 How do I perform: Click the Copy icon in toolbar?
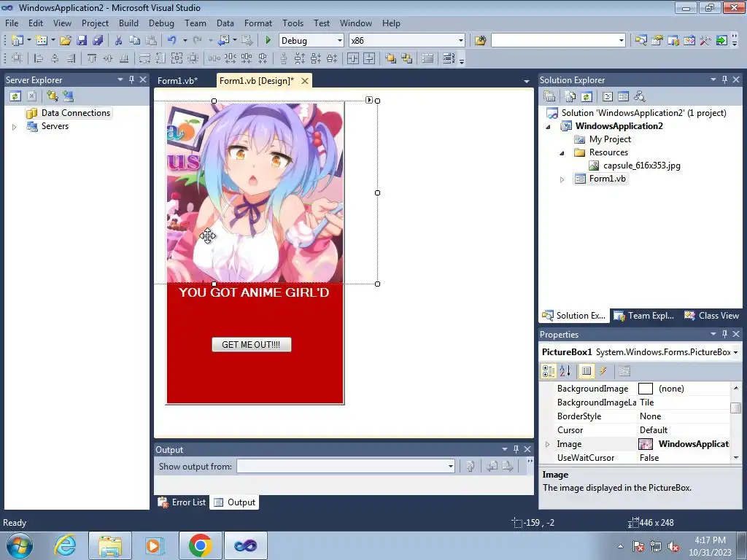click(134, 41)
